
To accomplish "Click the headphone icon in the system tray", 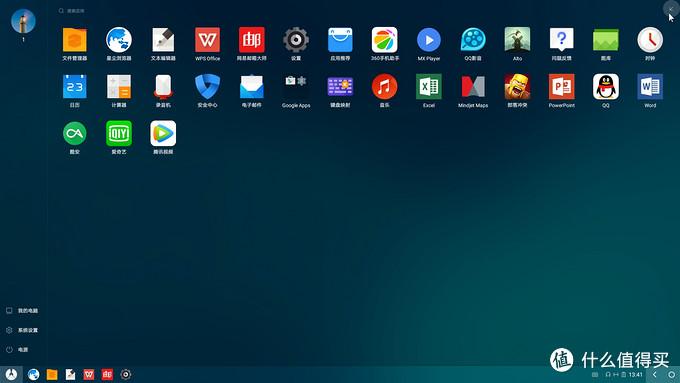I will (x=608, y=374).
